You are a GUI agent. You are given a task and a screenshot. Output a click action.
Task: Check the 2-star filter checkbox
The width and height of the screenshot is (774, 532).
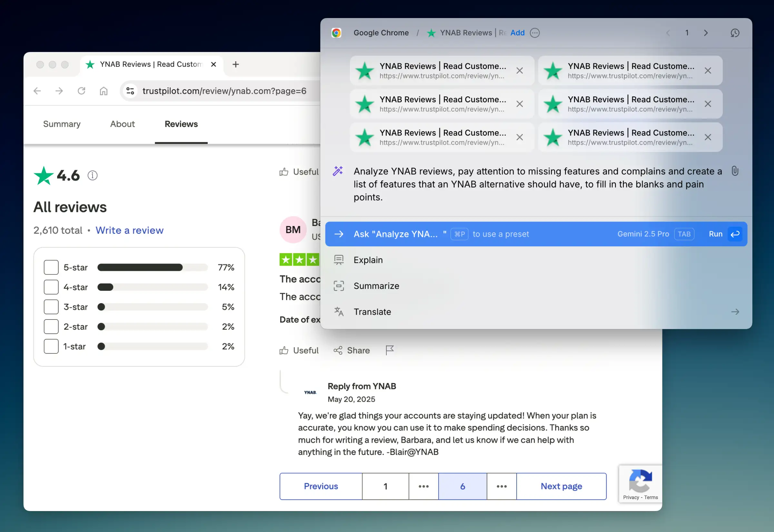pyautogui.click(x=51, y=327)
